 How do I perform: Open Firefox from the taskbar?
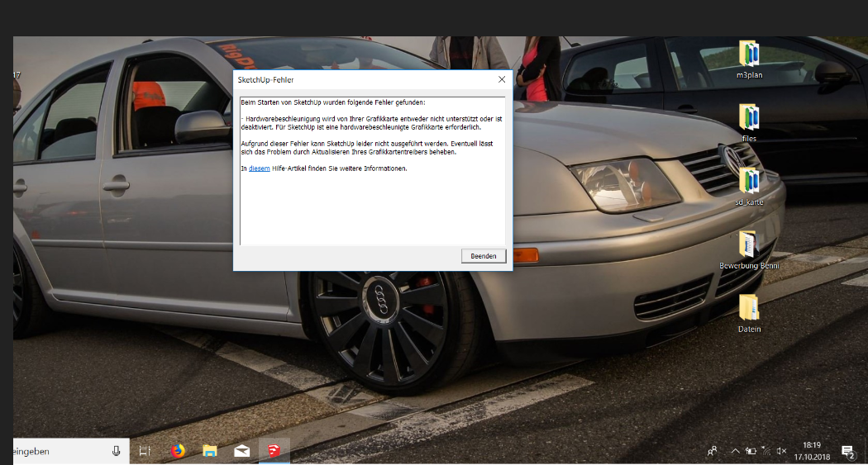click(178, 451)
